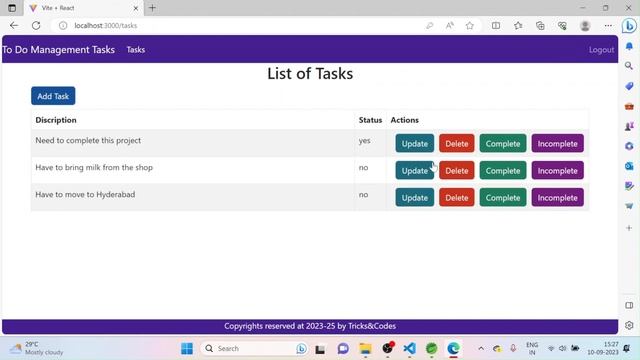Update the 'move to Hyderabad' task
The width and height of the screenshot is (640, 360).
[x=414, y=197]
